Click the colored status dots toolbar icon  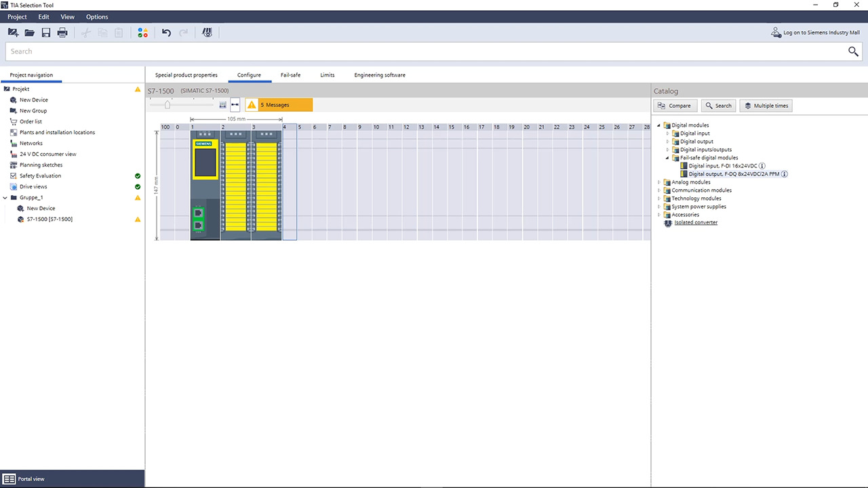click(142, 33)
